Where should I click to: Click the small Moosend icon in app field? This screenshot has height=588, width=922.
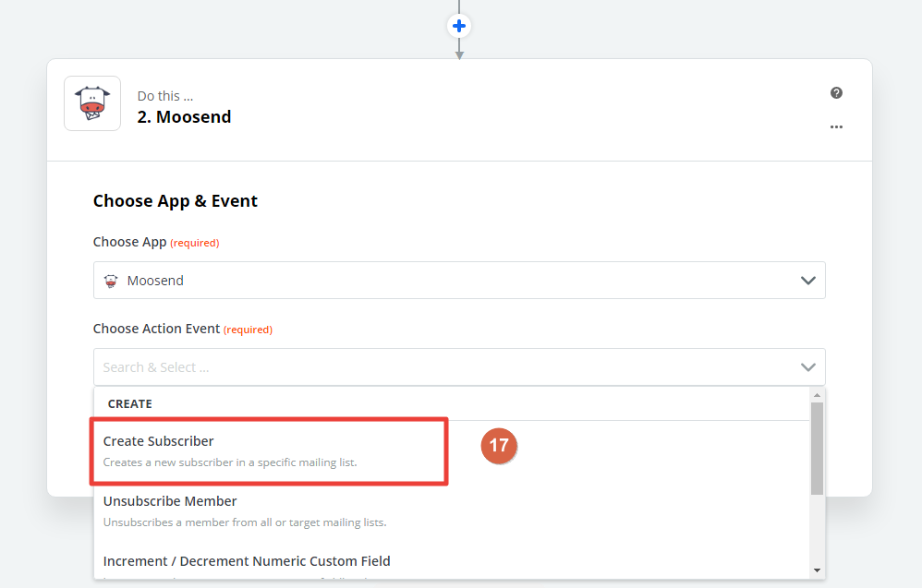(x=111, y=281)
